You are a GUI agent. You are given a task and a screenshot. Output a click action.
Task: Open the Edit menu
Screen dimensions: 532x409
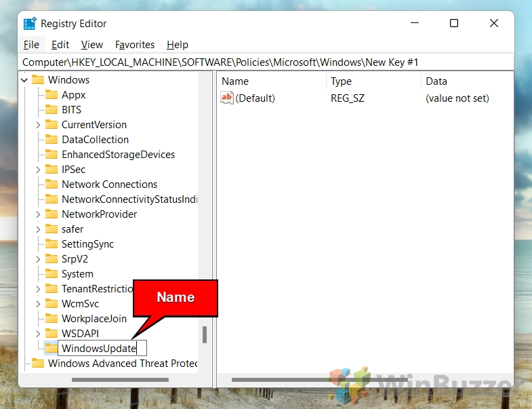pos(60,45)
